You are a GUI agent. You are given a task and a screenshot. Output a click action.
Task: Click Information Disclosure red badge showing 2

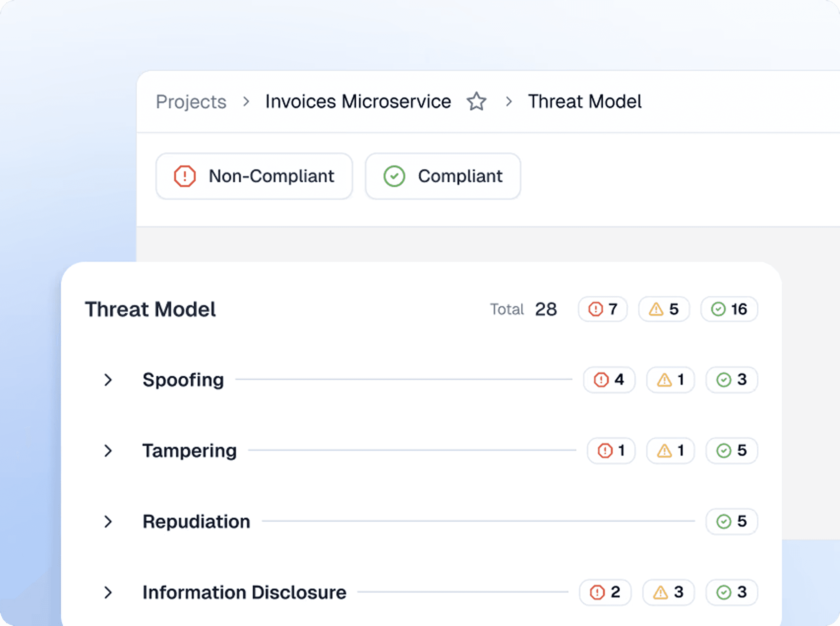pos(605,592)
